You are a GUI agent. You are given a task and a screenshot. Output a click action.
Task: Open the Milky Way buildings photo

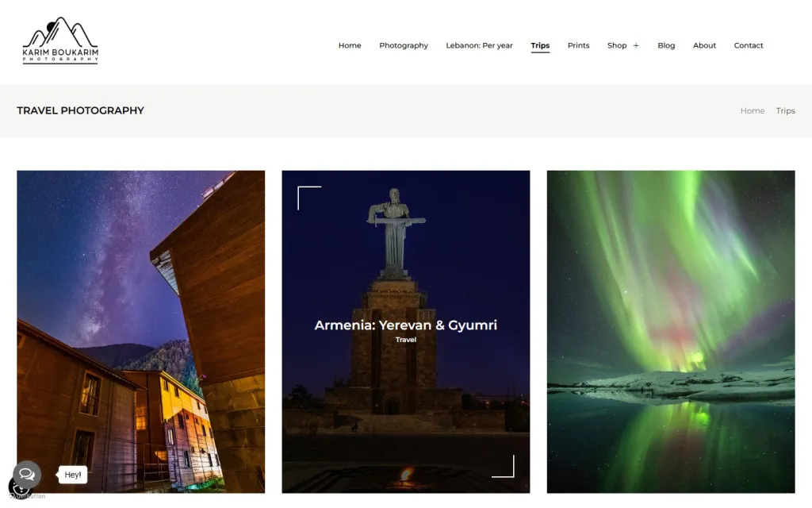click(x=141, y=332)
